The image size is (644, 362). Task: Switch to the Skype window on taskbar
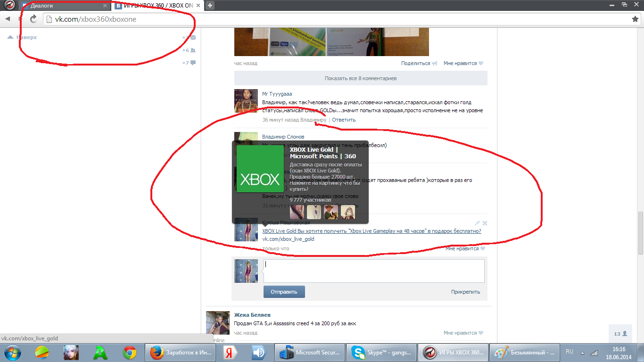click(x=381, y=352)
